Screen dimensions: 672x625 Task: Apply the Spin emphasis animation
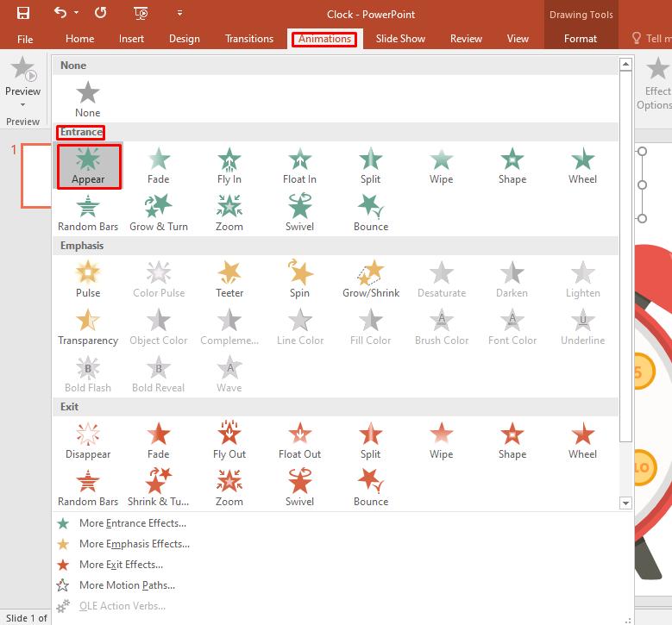[299, 279]
